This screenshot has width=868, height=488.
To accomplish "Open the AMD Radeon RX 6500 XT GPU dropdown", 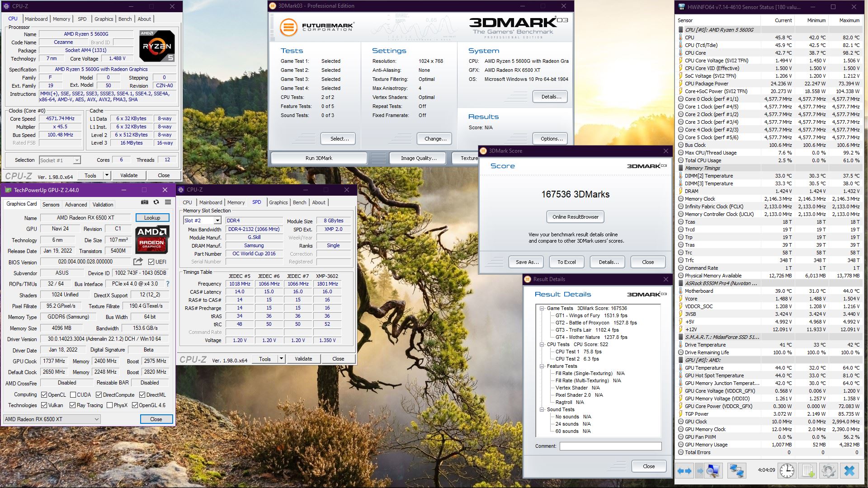I will (52, 419).
